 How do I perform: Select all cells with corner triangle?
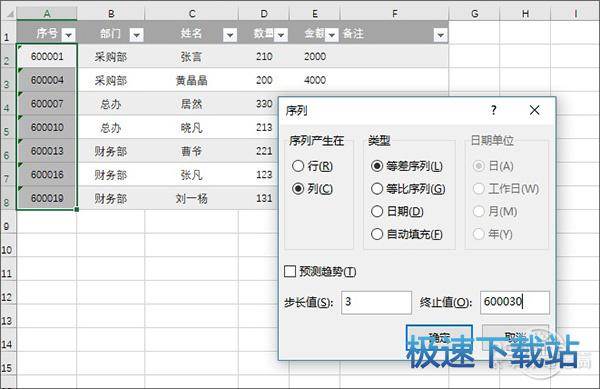click(8, 14)
